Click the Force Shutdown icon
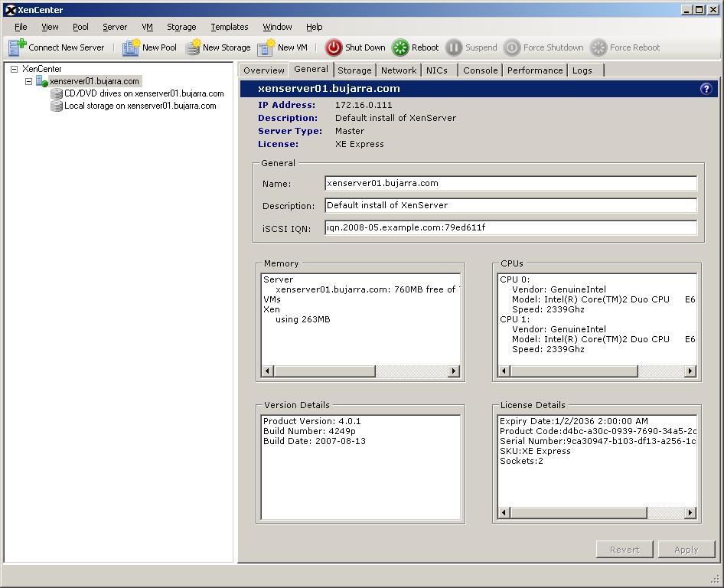This screenshot has height=588, width=724. (511, 47)
